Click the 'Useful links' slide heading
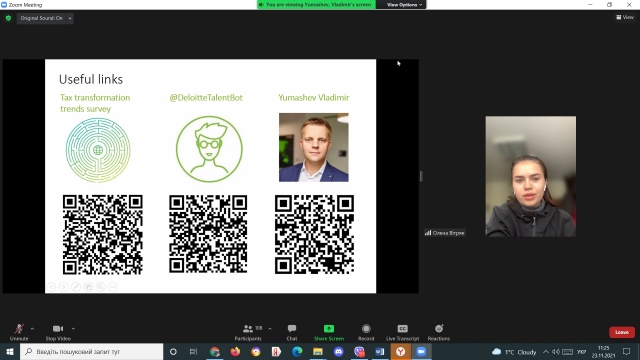The height and width of the screenshot is (360, 640). coord(91,79)
